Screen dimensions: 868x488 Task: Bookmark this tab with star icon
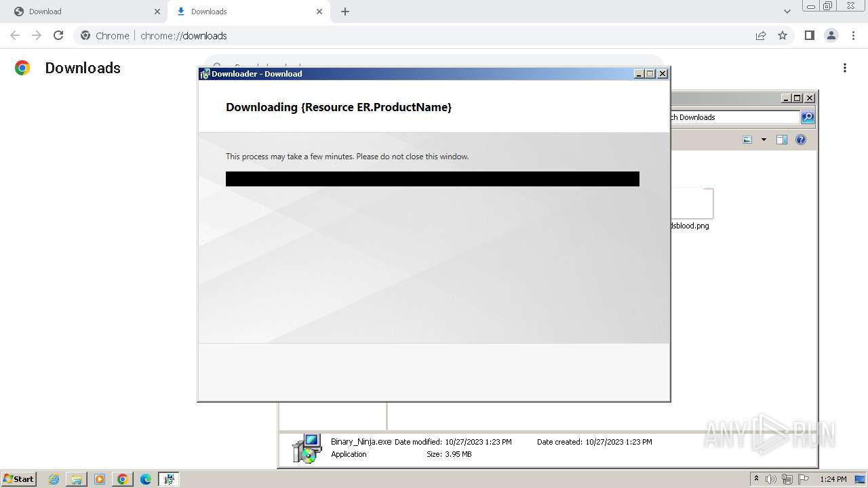click(x=783, y=35)
